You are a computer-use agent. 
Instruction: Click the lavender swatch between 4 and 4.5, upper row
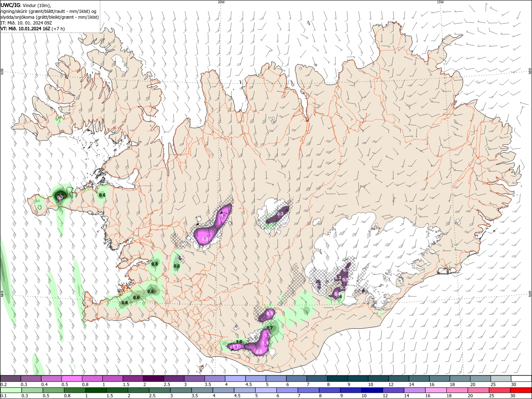tap(235, 379)
